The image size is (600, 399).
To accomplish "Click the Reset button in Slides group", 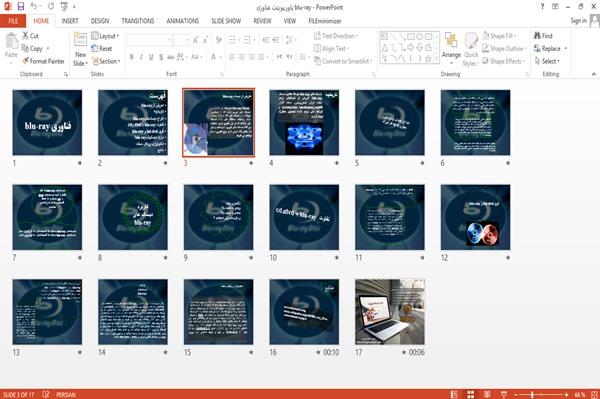I will 102,49.
